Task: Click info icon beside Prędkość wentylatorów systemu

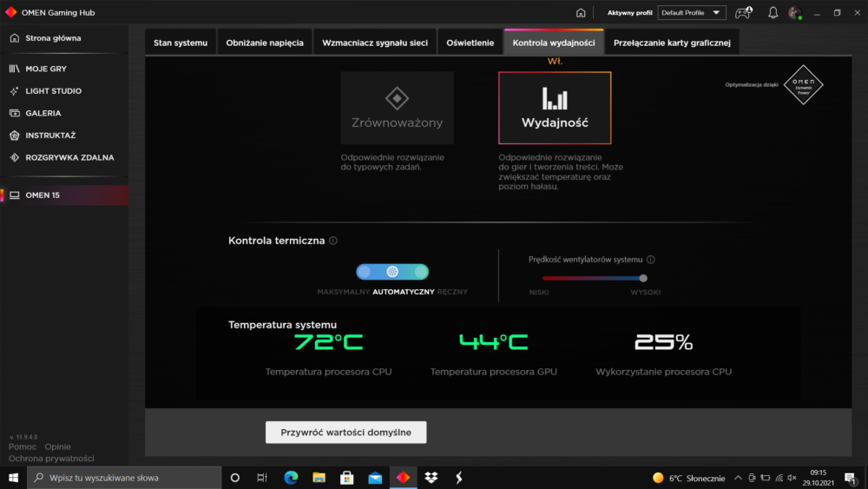Action: point(651,259)
